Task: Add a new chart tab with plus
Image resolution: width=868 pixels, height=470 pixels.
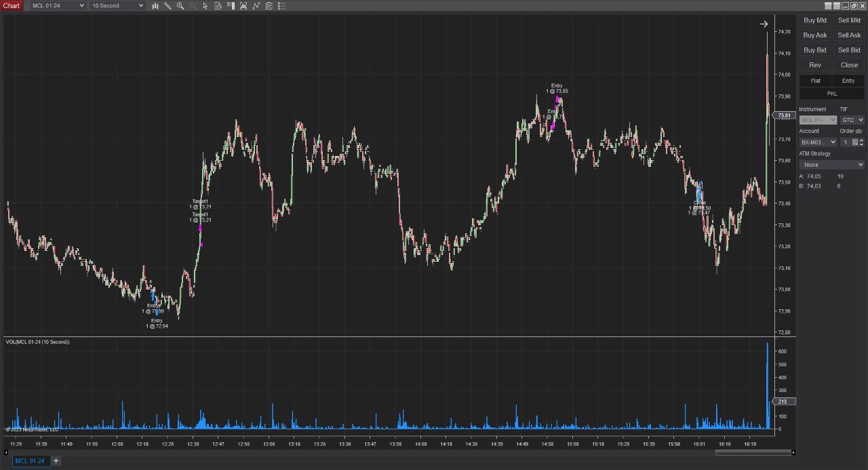Action: tap(56, 461)
